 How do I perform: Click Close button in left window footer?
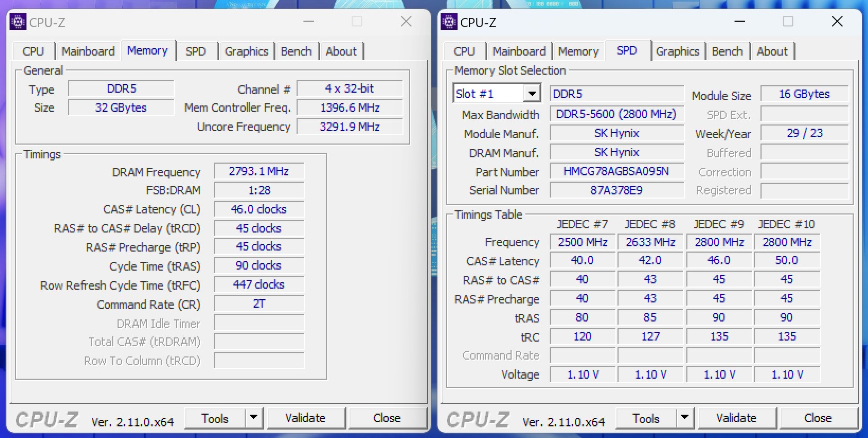388,418
